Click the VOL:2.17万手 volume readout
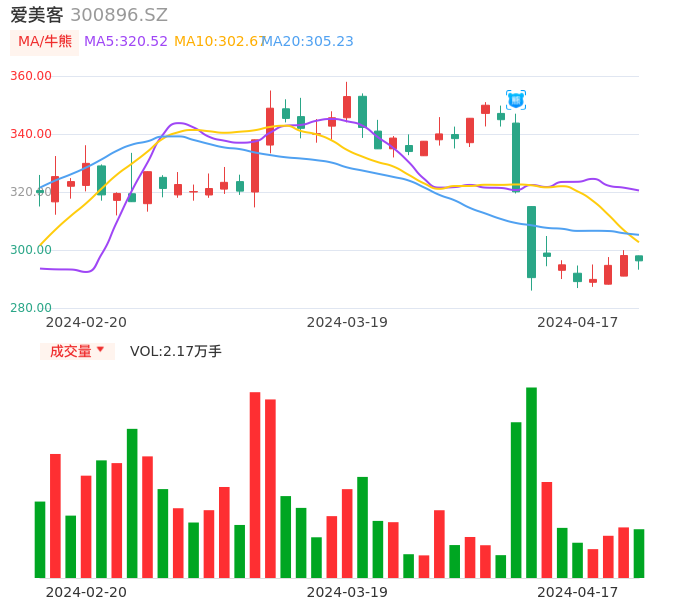 (176, 351)
